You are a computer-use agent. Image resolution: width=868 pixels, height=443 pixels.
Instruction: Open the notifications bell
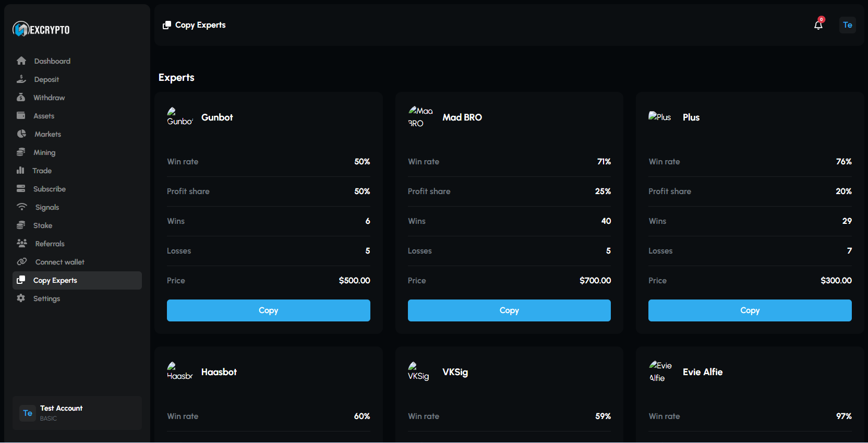tap(818, 25)
